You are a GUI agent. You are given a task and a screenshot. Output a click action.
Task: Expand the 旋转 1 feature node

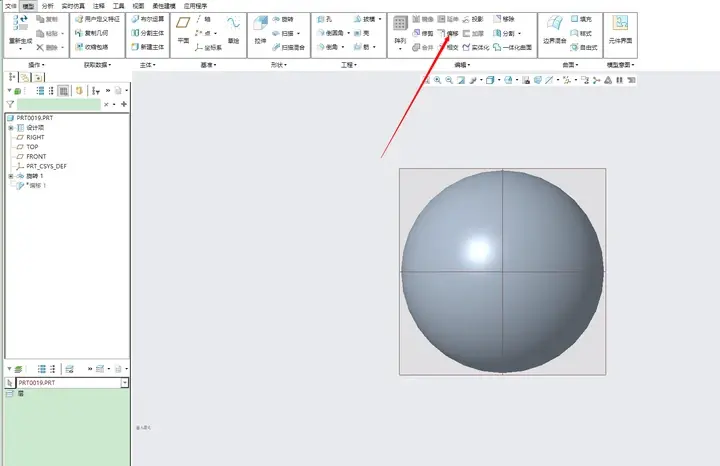[x=11, y=176]
